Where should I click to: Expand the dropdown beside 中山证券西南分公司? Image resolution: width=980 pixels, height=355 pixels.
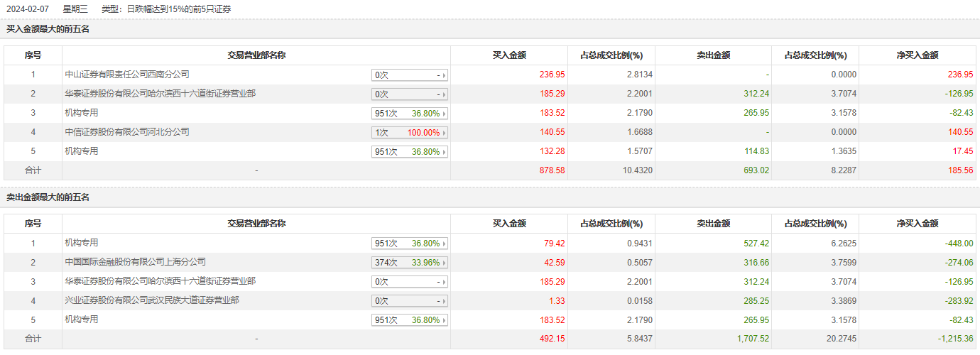pos(410,75)
